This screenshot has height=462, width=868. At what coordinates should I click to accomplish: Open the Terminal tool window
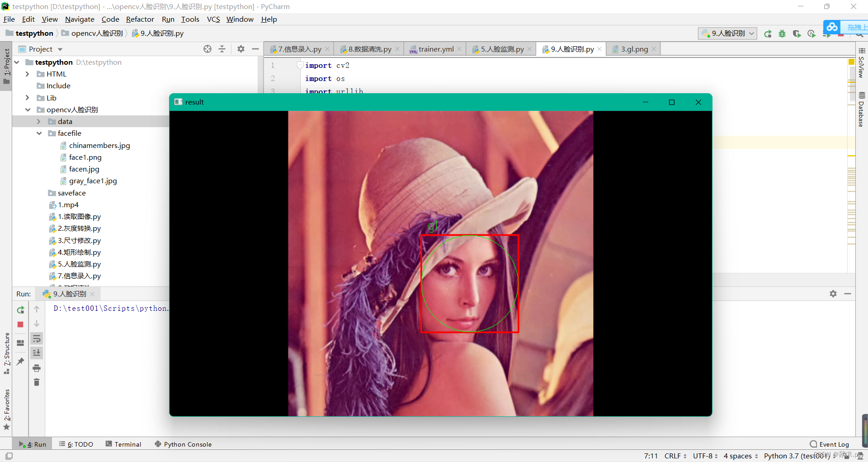click(123, 444)
